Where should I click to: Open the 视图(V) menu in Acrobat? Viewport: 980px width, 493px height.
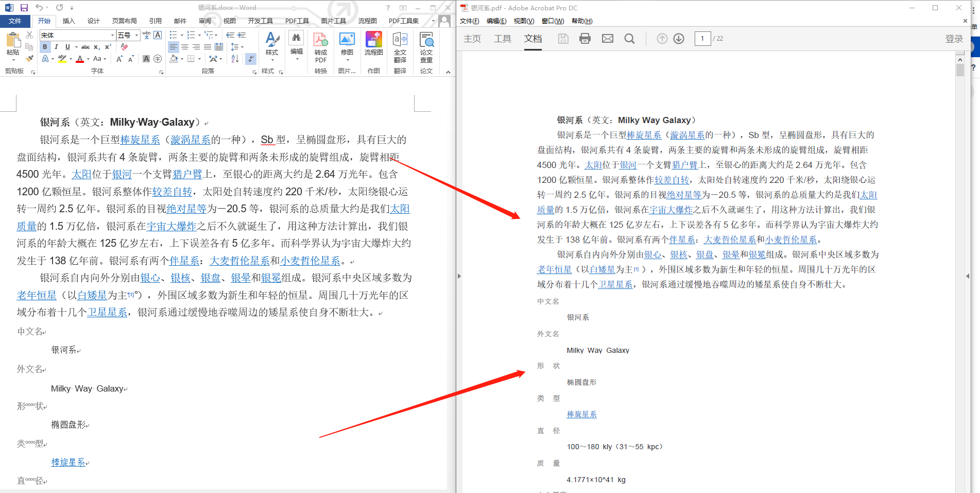click(523, 21)
